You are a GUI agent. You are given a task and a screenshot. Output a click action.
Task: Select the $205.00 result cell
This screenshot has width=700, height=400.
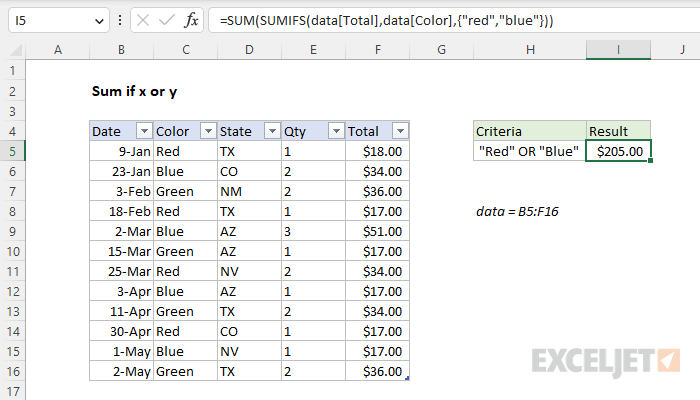point(618,151)
